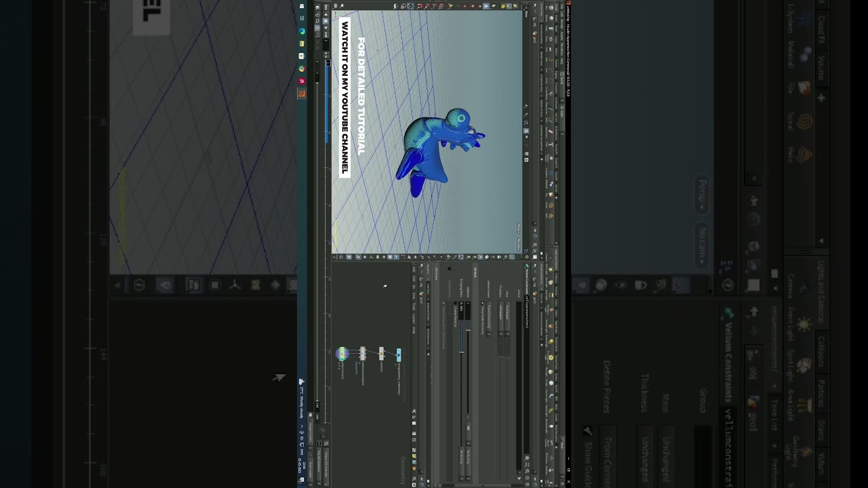Add a Point Light from the shelf
Screen dimensions: 868x488
(551, 269)
